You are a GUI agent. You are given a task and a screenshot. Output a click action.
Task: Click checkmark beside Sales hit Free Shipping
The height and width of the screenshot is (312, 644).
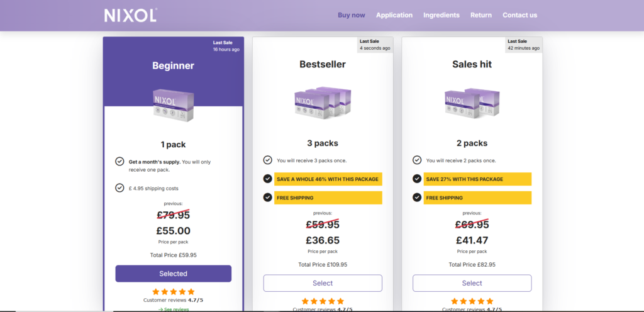[x=417, y=198]
